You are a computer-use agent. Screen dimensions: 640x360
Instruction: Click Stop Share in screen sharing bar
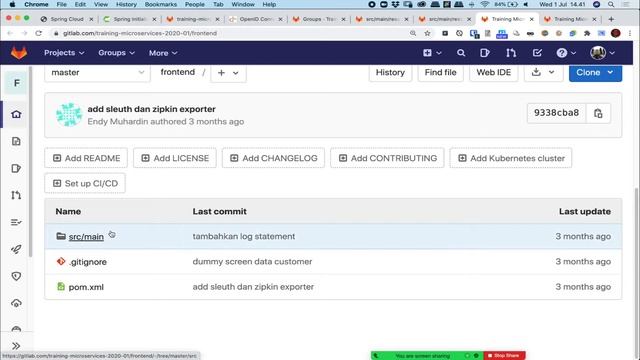point(504,356)
